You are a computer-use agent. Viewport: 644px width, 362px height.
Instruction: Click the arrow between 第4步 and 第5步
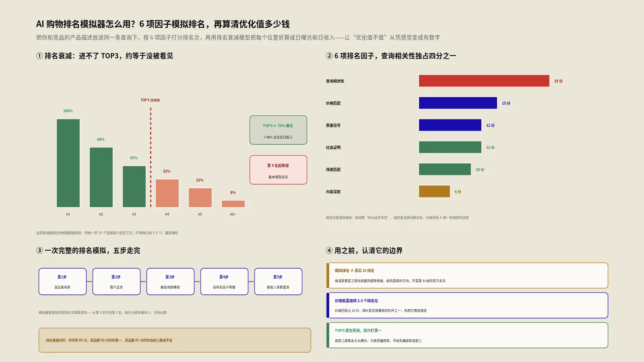click(251, 282)
